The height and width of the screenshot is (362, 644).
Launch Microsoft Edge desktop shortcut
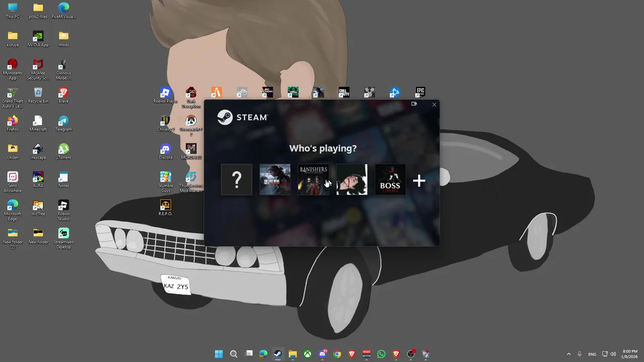[x=13, y=210]
